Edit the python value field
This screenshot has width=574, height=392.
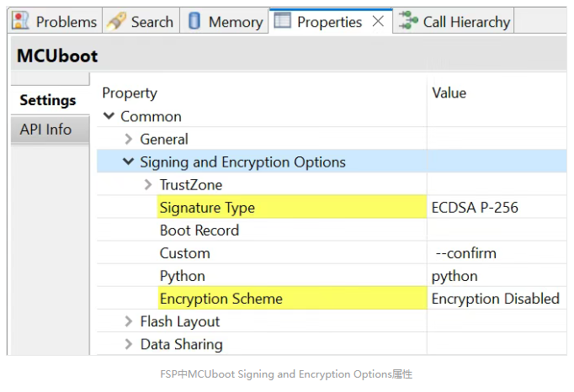tap(497, 276)
